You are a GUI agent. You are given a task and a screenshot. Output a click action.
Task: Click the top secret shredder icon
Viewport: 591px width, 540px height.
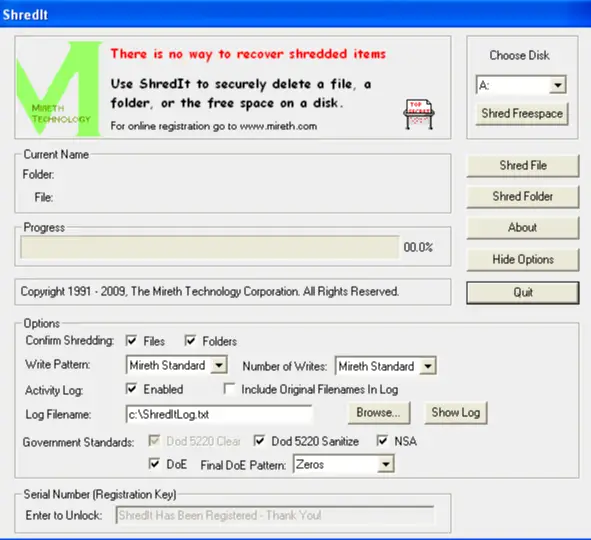419,114
